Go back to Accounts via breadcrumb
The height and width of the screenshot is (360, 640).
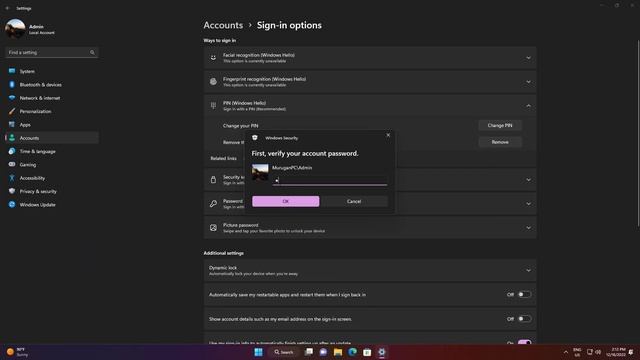(x=223, y=25)
